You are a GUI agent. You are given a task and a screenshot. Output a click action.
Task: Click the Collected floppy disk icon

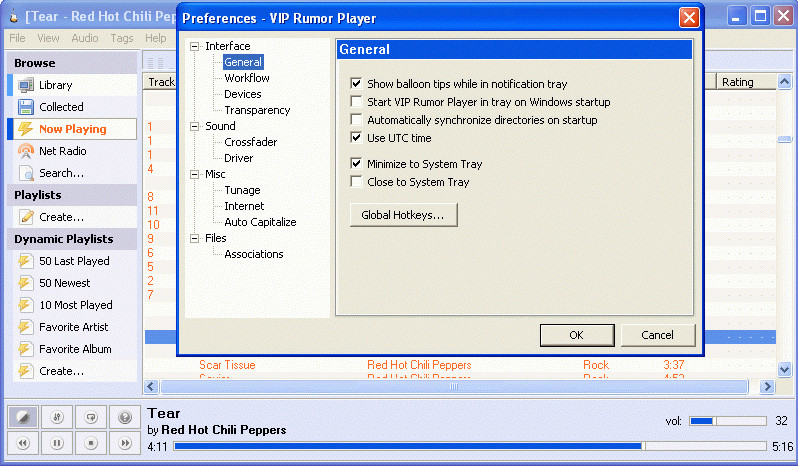(25, 107)
